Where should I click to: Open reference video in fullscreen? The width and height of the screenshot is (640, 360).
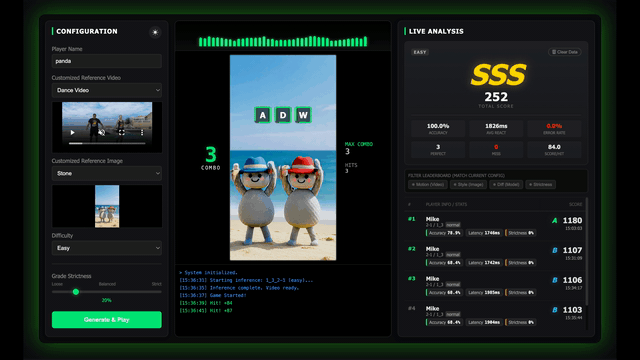point(122,133)
